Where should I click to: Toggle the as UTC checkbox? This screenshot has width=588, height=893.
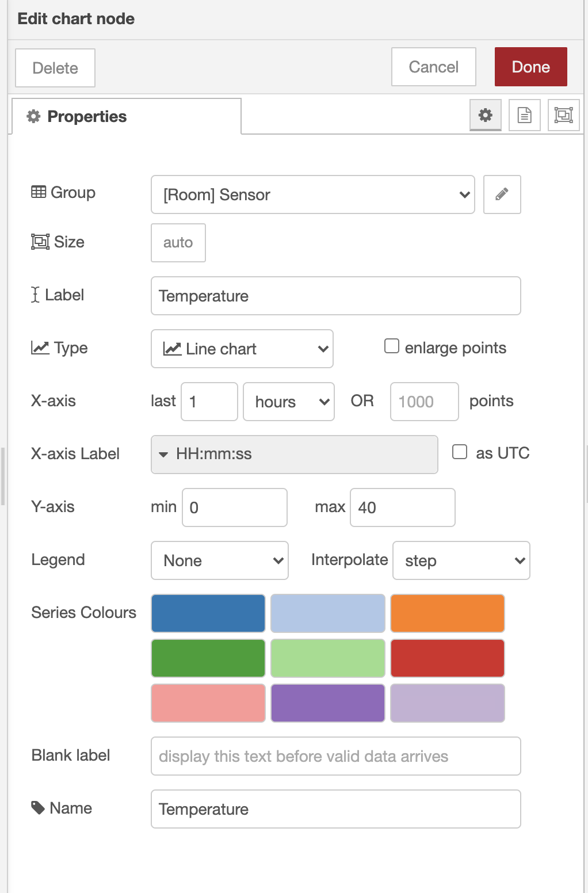tap(460, 452)
